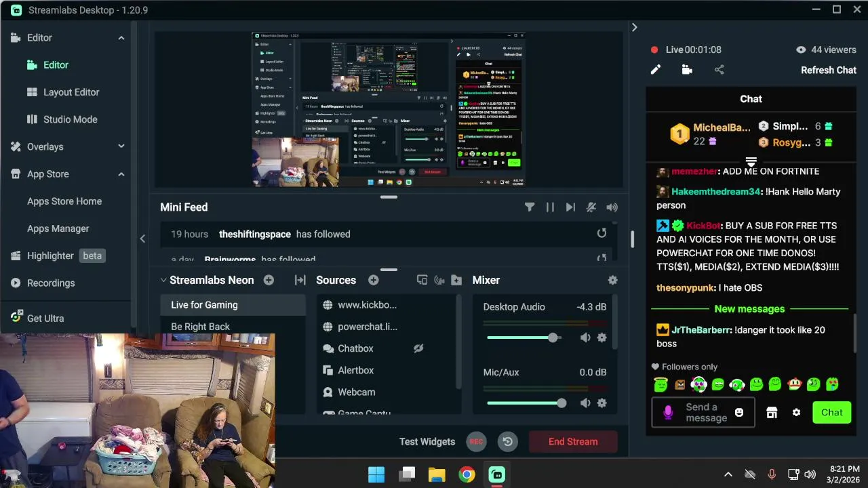Open Apps Store Home
This screenshot has height=488, width=868.
point(64,201)
